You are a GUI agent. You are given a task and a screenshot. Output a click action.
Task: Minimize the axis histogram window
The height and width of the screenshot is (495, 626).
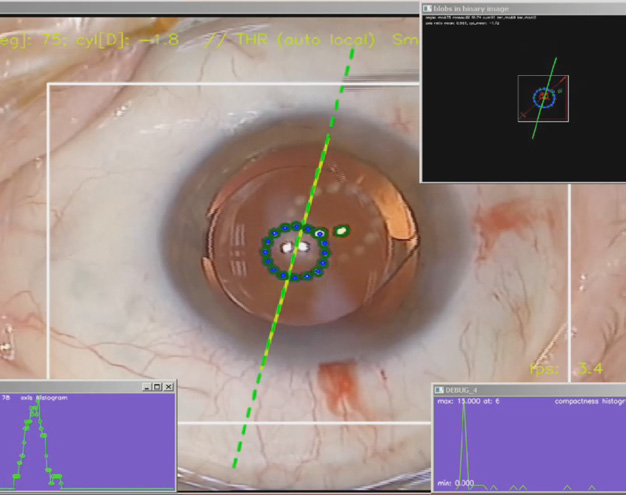[146, 387]
